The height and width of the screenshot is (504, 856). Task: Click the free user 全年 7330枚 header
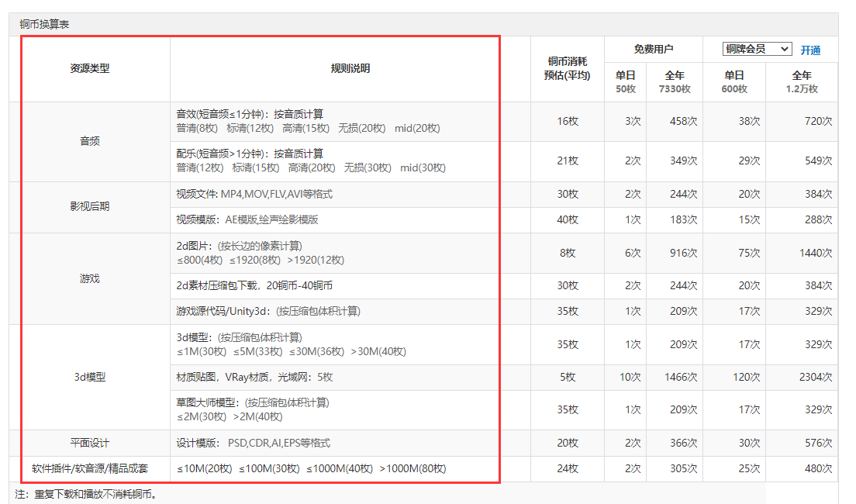click(675, 82)
